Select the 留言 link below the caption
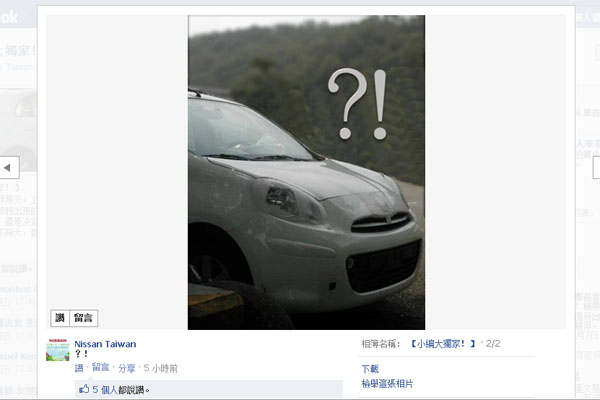The height and width of the screenshot is (400, 600). point(100,368)
